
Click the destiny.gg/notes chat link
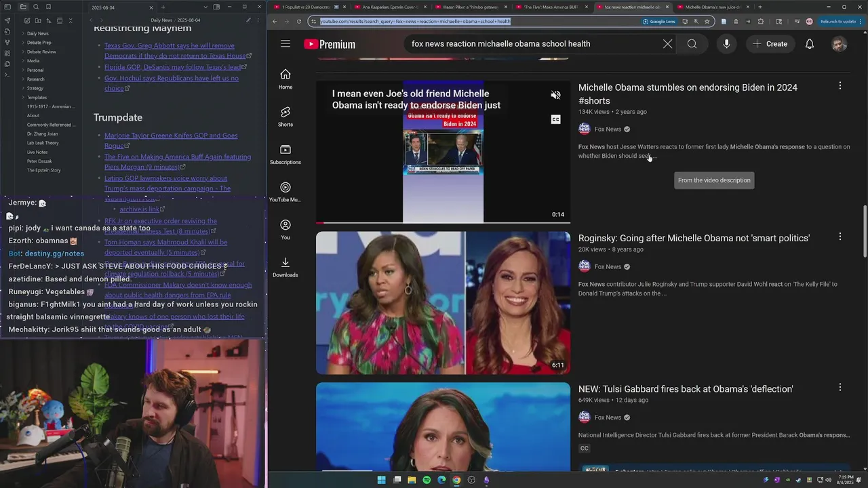[x=54, y=253]
